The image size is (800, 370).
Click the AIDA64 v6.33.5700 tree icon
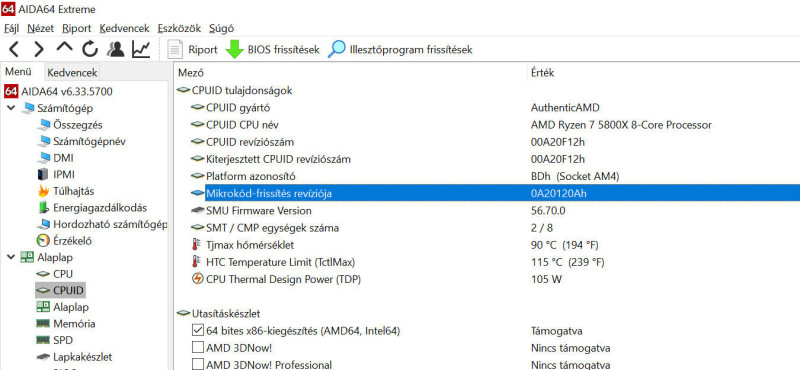[x=11, y=91]
